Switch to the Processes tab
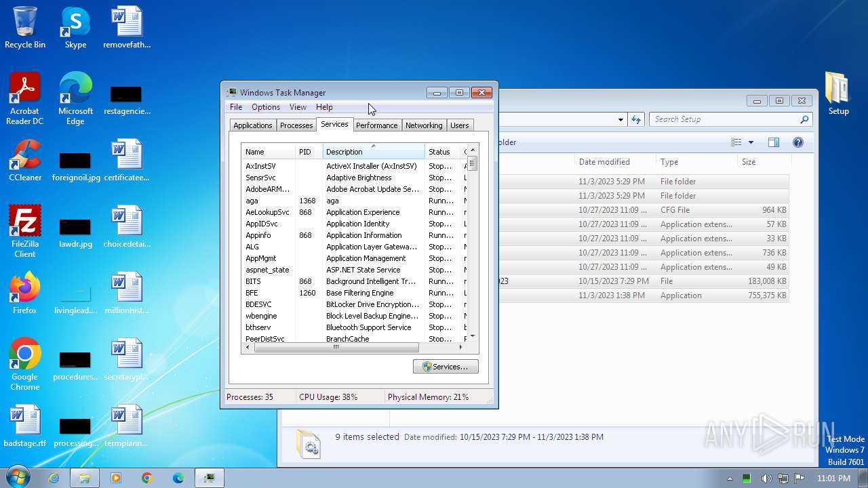 [296, 125]
